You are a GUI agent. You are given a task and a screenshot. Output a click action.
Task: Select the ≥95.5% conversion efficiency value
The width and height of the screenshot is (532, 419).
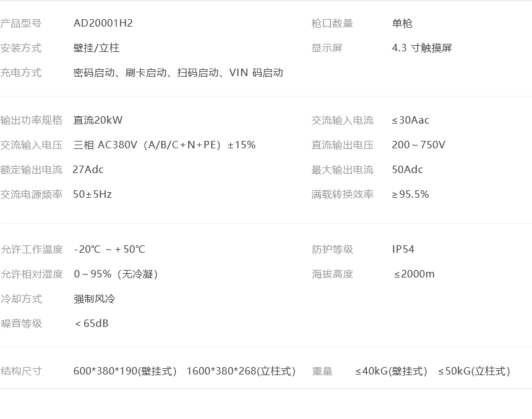[411, 194]
